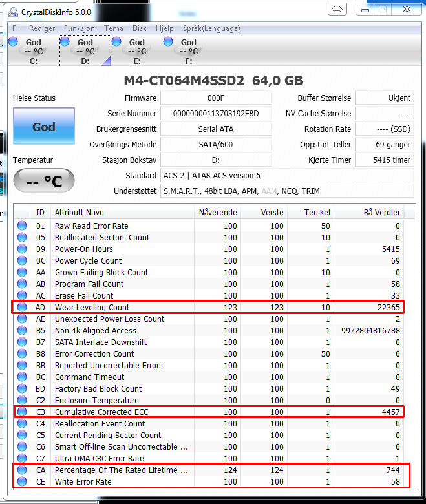This screenshot has width=426, height=504.
Task: Click the Attributt Navn column header
Action: tap(122, 212)
